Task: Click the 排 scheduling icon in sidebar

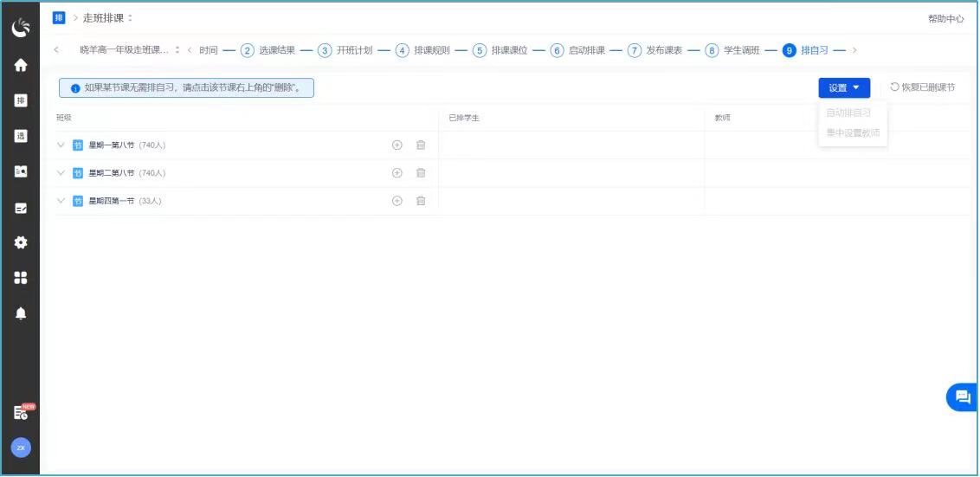Action: pos(21,100)
